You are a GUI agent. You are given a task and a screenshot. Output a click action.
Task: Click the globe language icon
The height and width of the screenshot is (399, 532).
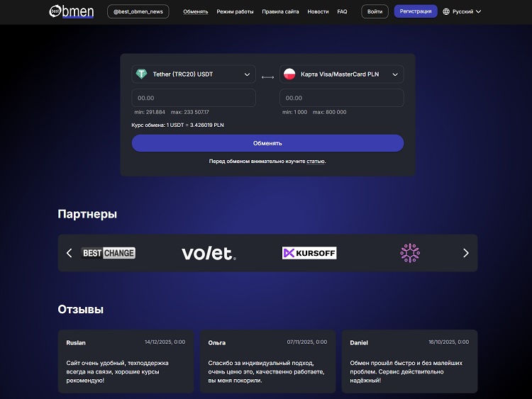point(446,11)
